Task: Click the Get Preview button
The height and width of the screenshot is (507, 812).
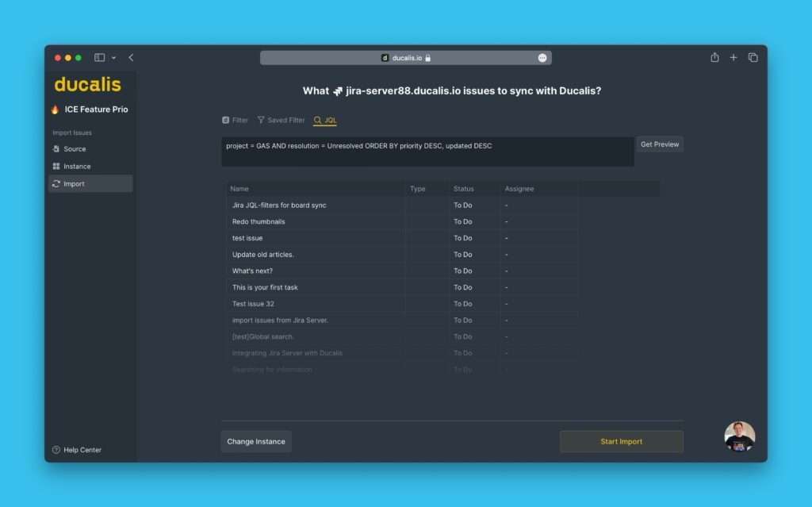Action: coord(660,144)
